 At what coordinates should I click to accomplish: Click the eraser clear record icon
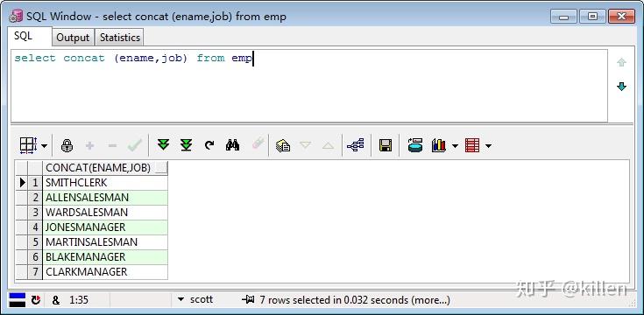point(258,143)
